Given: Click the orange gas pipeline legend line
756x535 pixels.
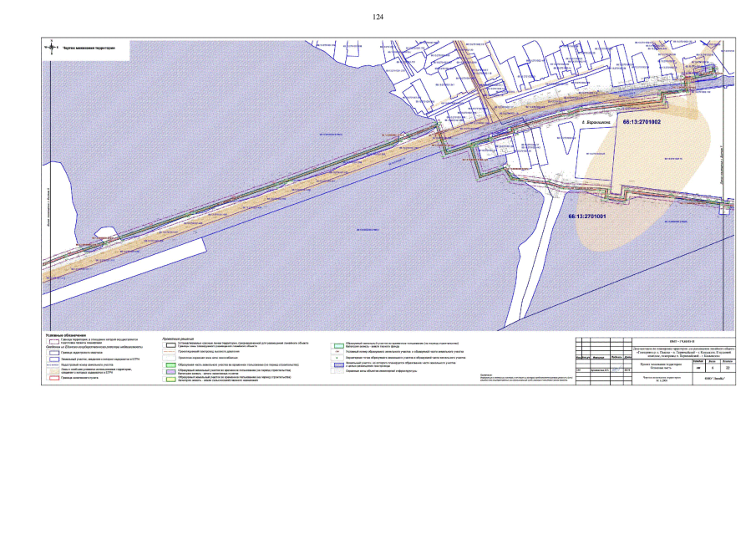Looking at the screenshot, I should point(171,350).
